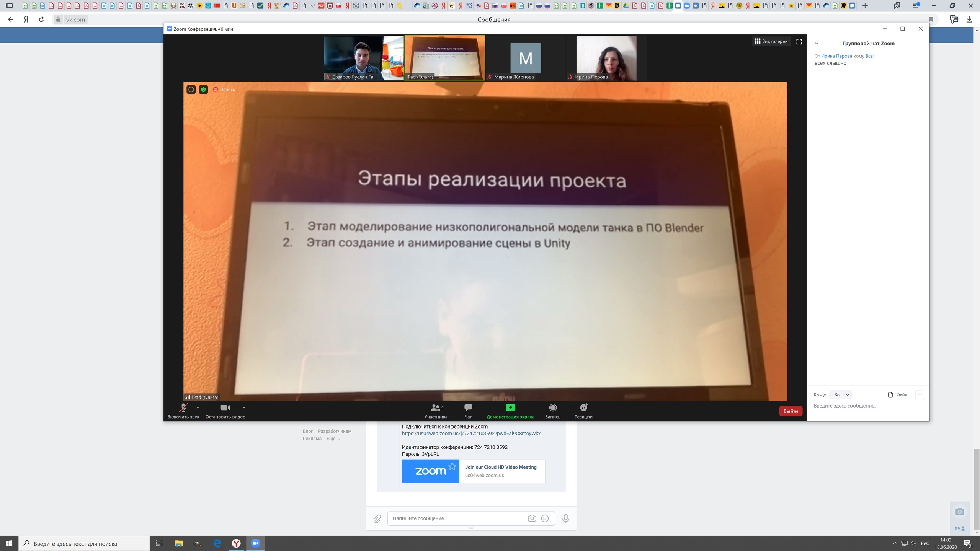Image resolution: width=980 pixels, height=551 pixels.
Task: Expand VK Ещё footer dropdown
Action: pos(333,439)
